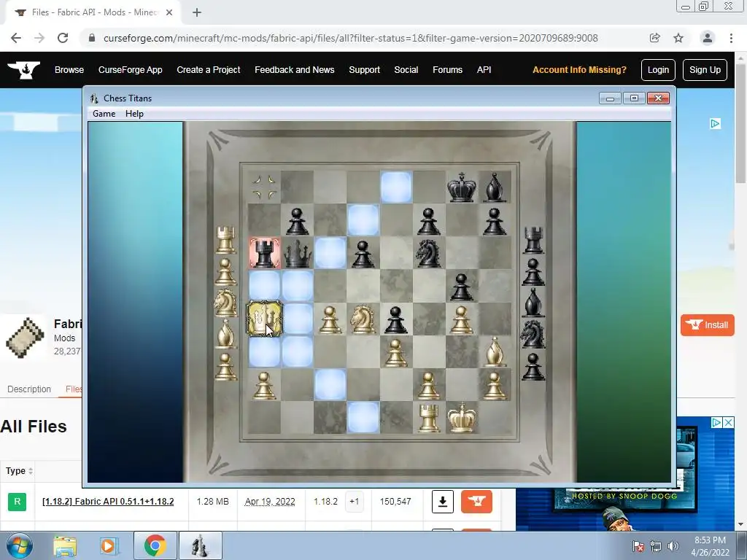The image size is (747, 560).
Task: Open the CurseForge home logo
Action: (x=24, y=70)
